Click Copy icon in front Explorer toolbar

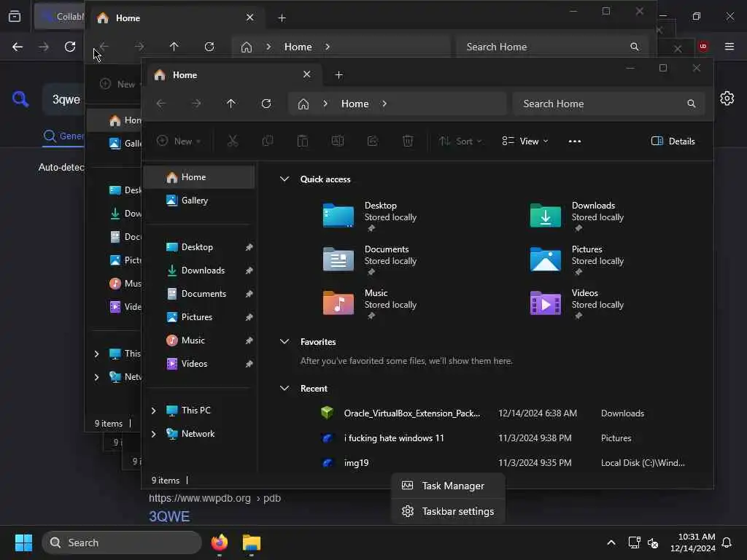click(268, 141)
